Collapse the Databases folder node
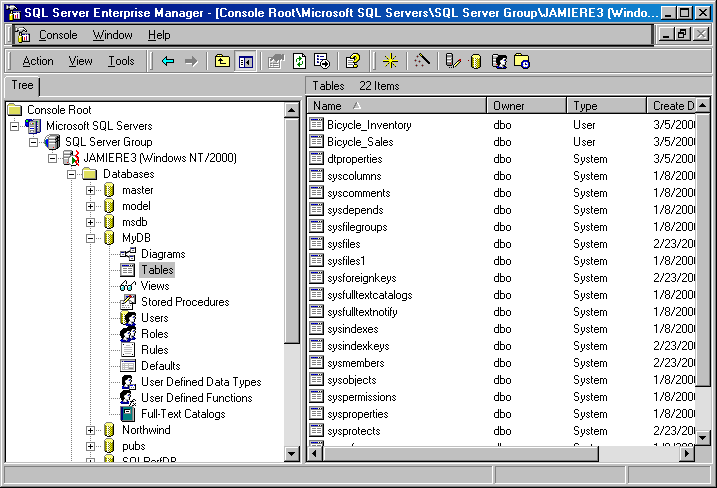The height and width of the screenshot is (488, 717). click(71, 174)
